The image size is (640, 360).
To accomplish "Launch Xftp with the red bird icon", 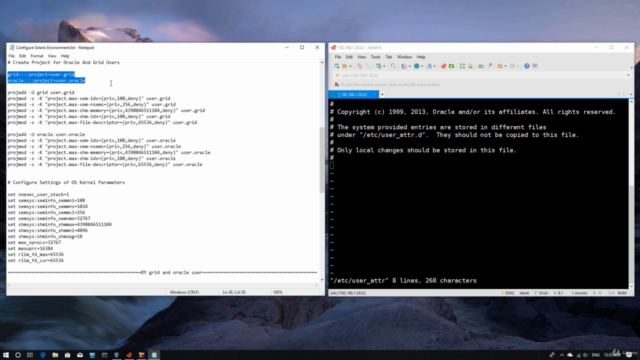I will (x=443, y=66).
